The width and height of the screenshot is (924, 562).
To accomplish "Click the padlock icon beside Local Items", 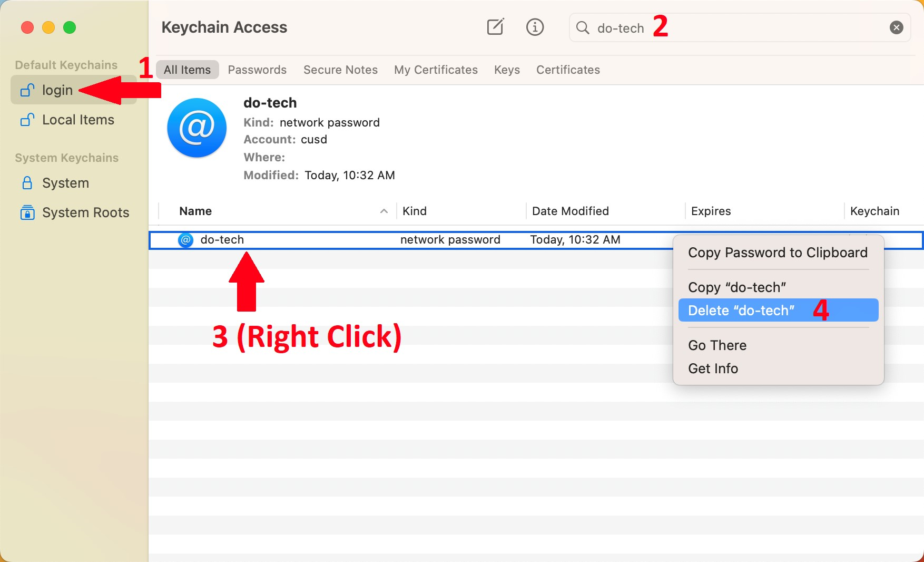I will click(x=27, y=120).
